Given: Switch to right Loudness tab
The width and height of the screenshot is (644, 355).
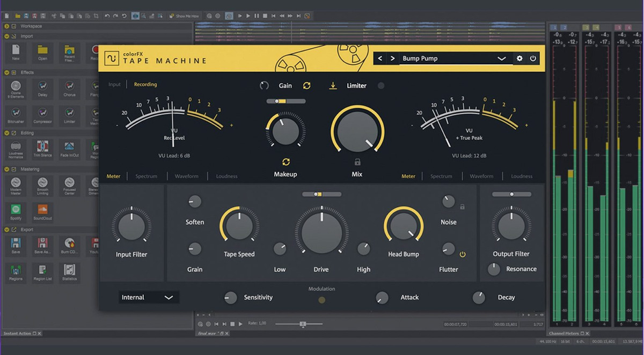Looking at the screenshot, I should click(x=521, y=176).
